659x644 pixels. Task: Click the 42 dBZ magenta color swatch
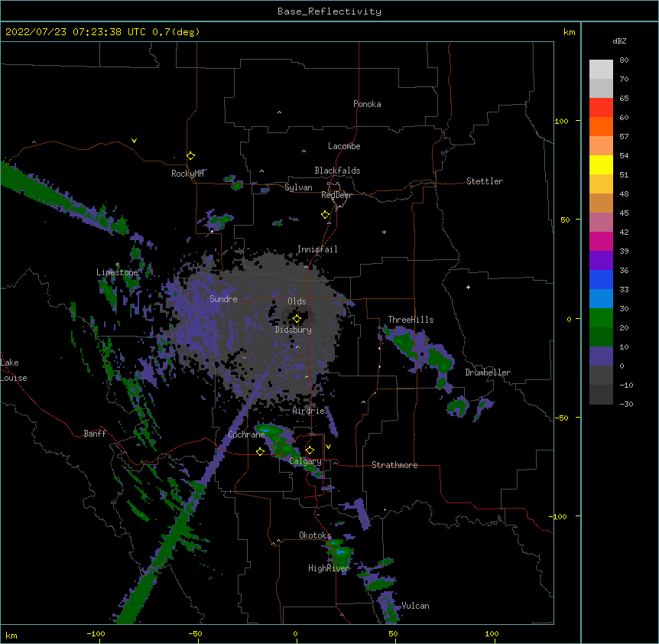(601, 241)
